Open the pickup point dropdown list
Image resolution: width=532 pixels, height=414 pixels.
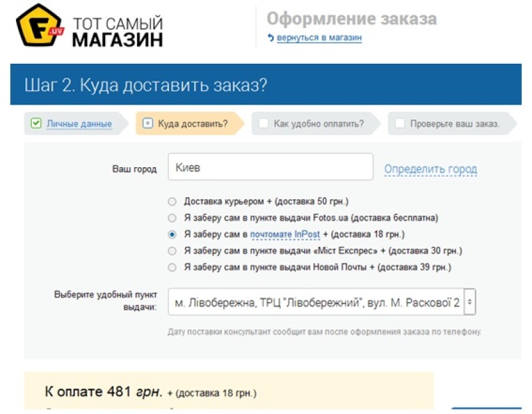tap(316, 302)
